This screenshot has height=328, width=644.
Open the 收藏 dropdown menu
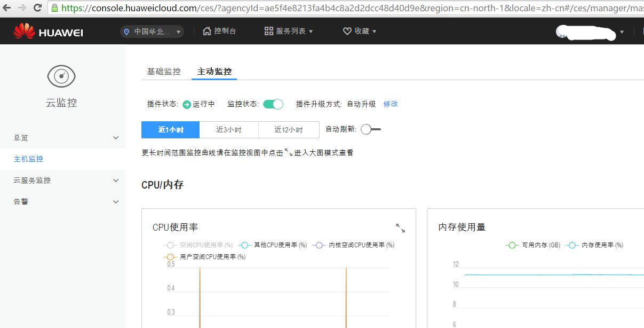360,32
